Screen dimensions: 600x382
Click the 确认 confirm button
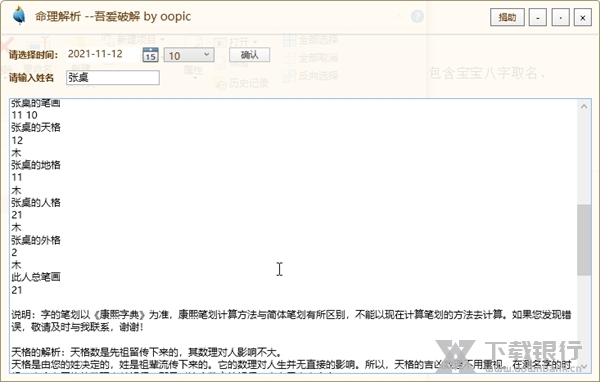tap(249, 55)
